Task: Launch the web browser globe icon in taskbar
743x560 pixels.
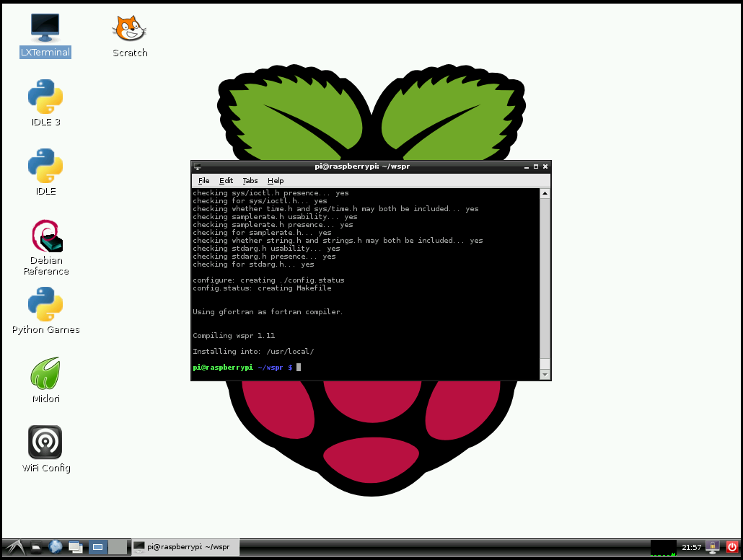Action: click(56, 547)
